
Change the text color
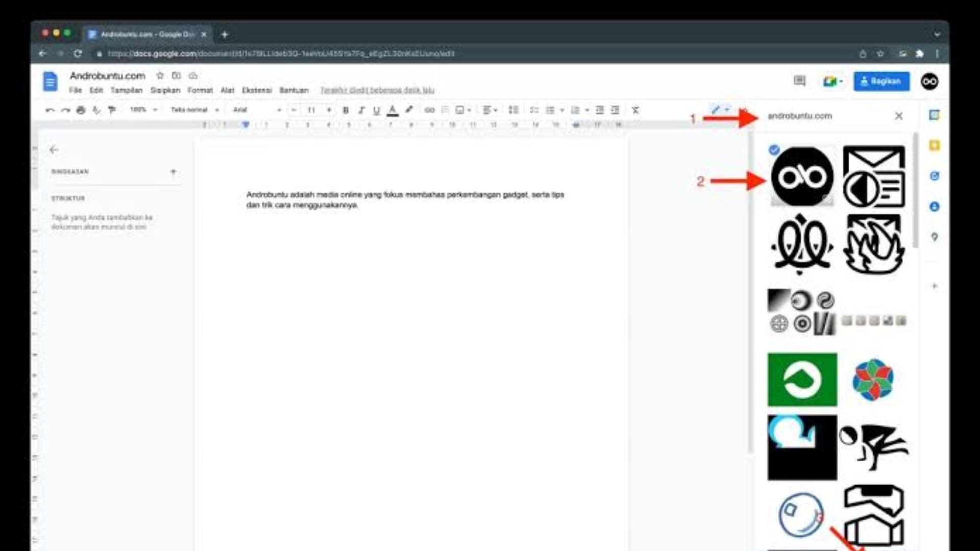point(393,110)
